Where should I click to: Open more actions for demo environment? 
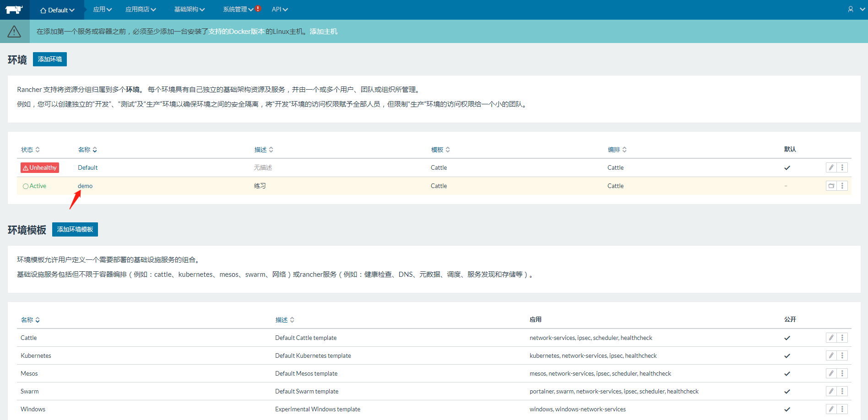coord(842,186)
